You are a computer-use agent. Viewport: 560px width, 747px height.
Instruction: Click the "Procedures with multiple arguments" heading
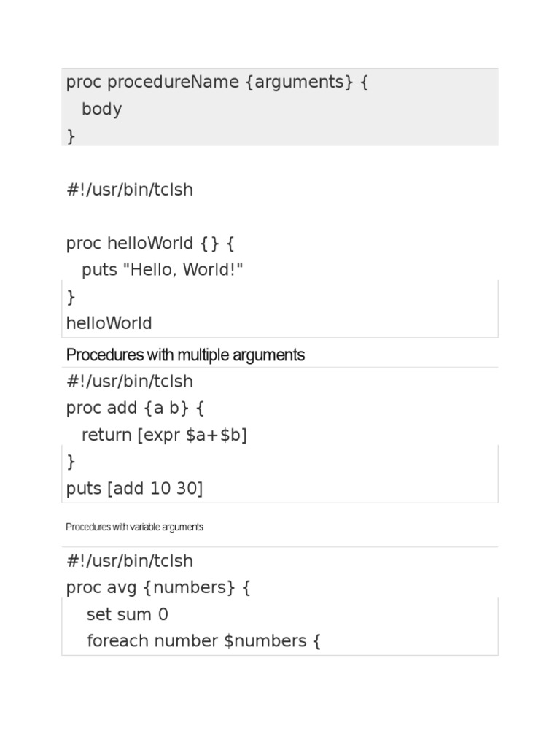click(x=185, y=355)
